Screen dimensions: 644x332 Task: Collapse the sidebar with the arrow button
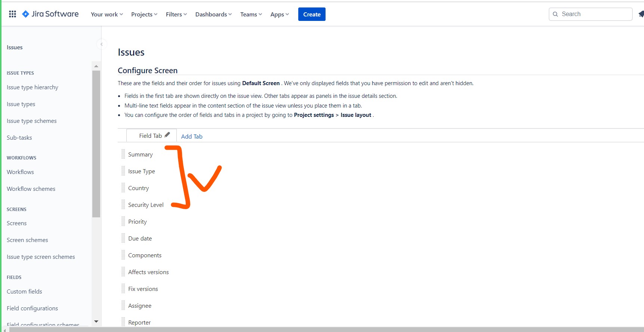[x=101, y=44]
